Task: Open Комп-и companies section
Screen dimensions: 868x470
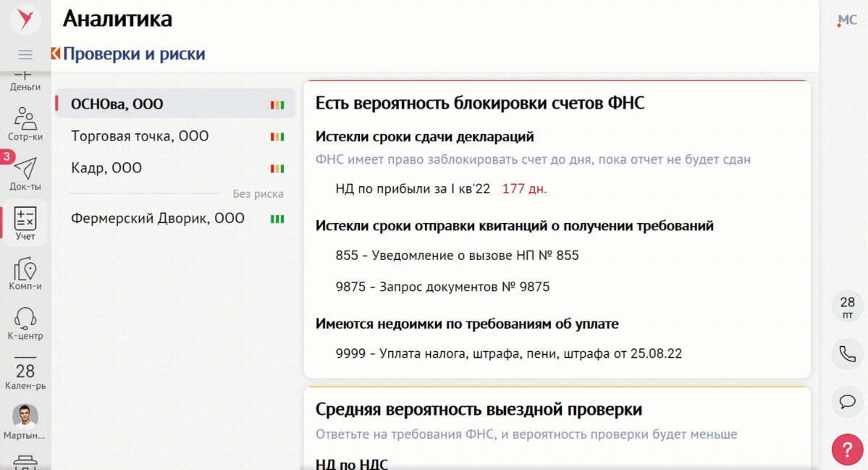Action: [x=25, y=274]
